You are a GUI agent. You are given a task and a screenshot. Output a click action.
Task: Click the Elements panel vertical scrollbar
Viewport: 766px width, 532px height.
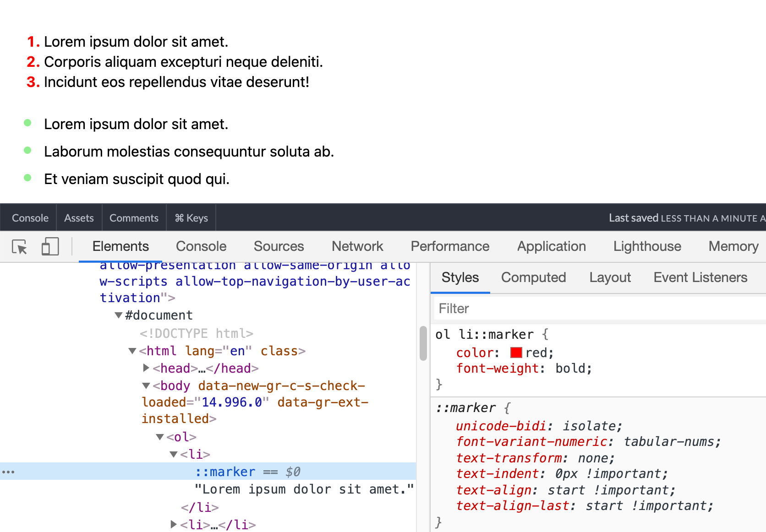click(423, 343)
